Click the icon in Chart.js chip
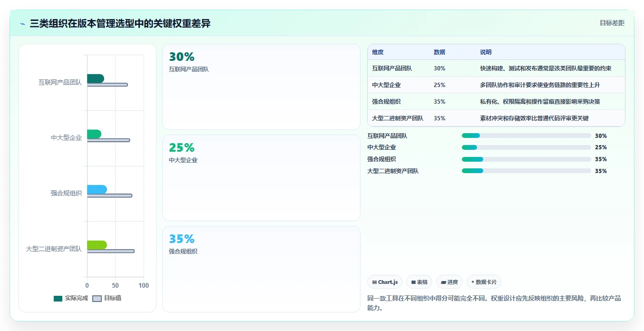Viewport: 644px width, 331px height. click(x=374, y=282)
